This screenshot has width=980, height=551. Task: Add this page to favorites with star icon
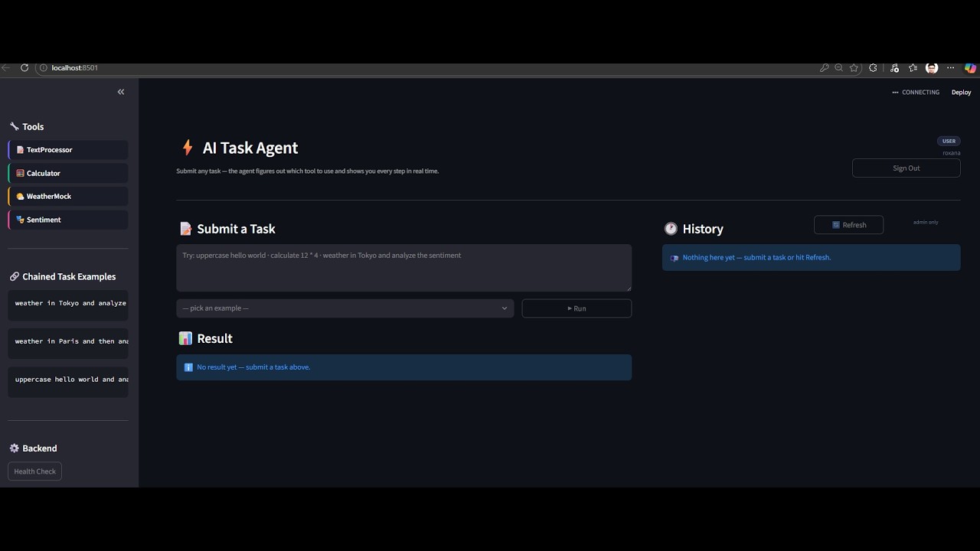click(x=854, y=68)
